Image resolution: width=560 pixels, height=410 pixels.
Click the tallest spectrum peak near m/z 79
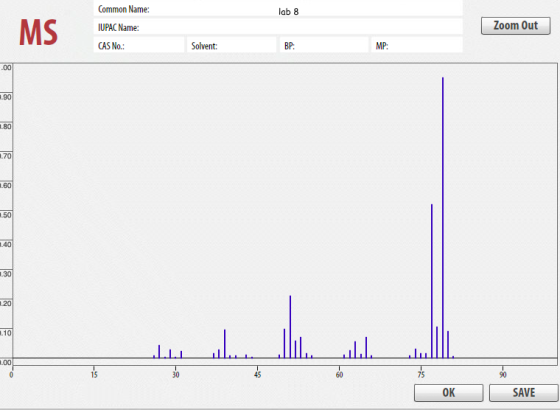point(443,218)
